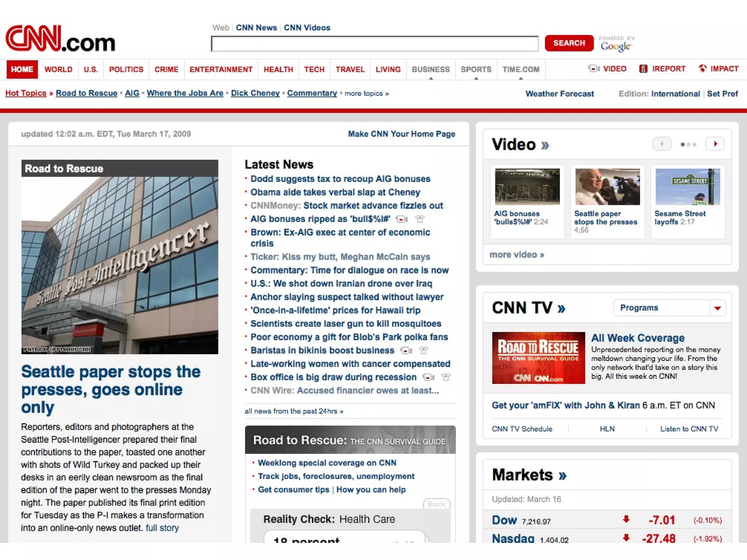Open Listen to CNN TV link
Viewport: 747px width, 560px height.
pos(689,429)
